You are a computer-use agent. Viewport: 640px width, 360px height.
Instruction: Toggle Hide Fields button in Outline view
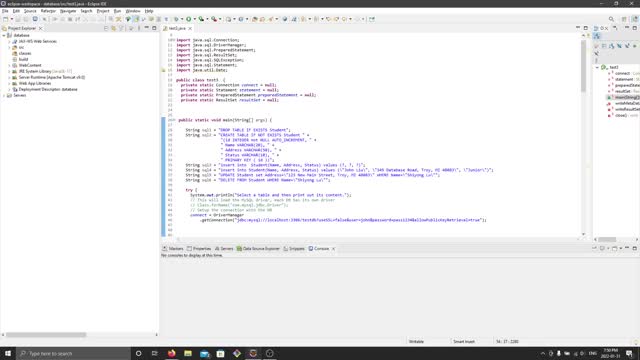point(611,46)
